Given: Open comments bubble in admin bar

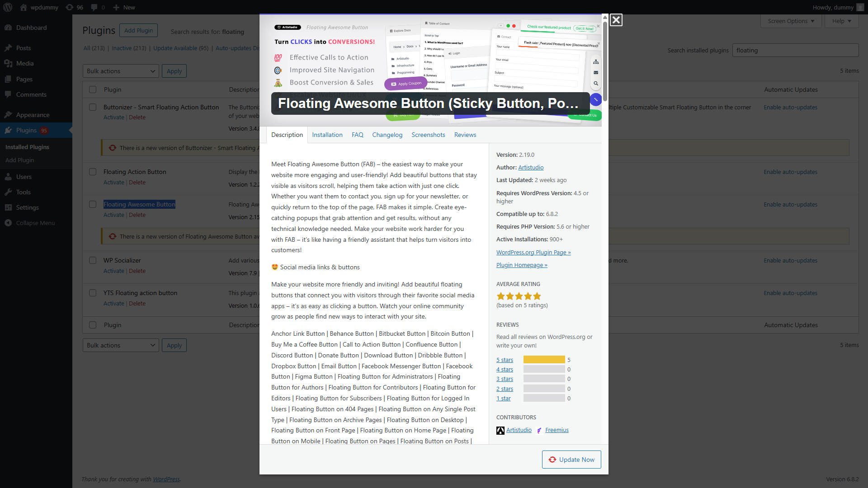Looking at the screenshot, I should point(98,7).
